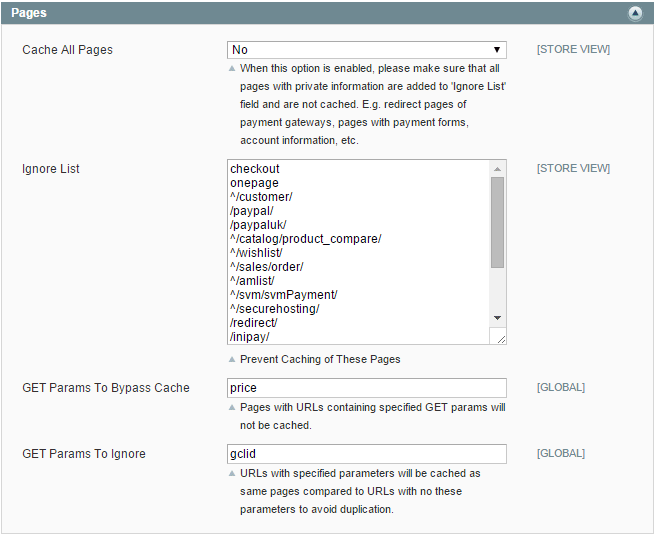
Task: Click the Pages section header title
Action: point(29,13)
